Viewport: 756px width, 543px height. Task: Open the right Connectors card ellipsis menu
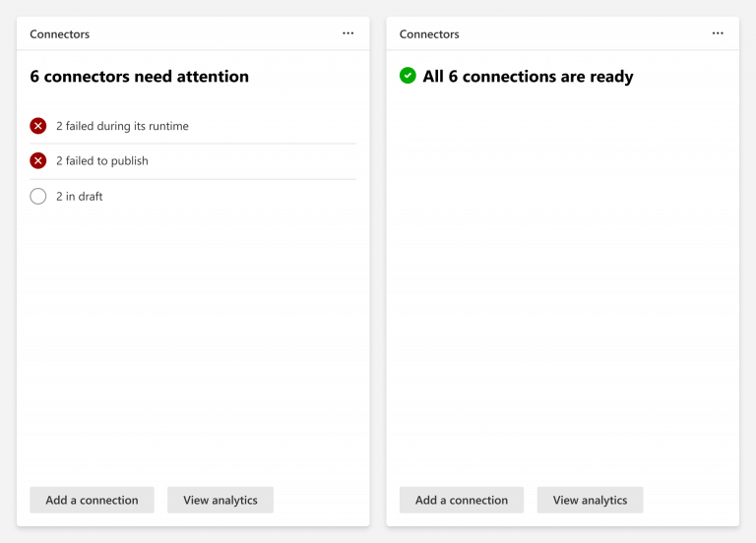pos(718,33)
